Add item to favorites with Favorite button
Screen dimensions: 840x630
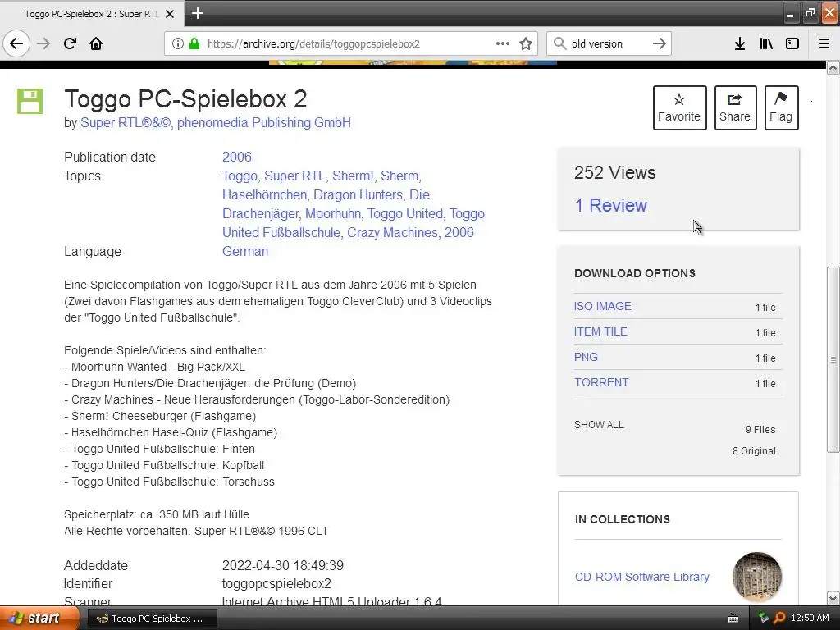(x=679, y=107)
